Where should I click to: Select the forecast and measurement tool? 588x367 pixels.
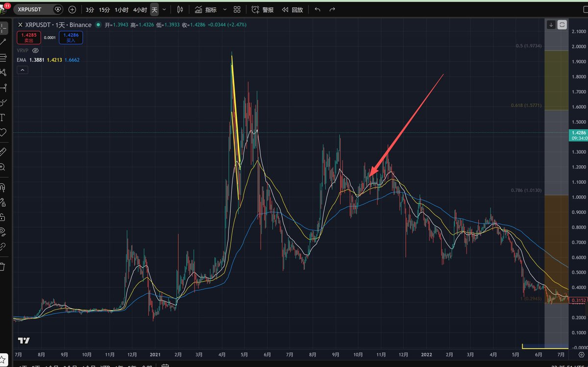[x=3, y=88]
